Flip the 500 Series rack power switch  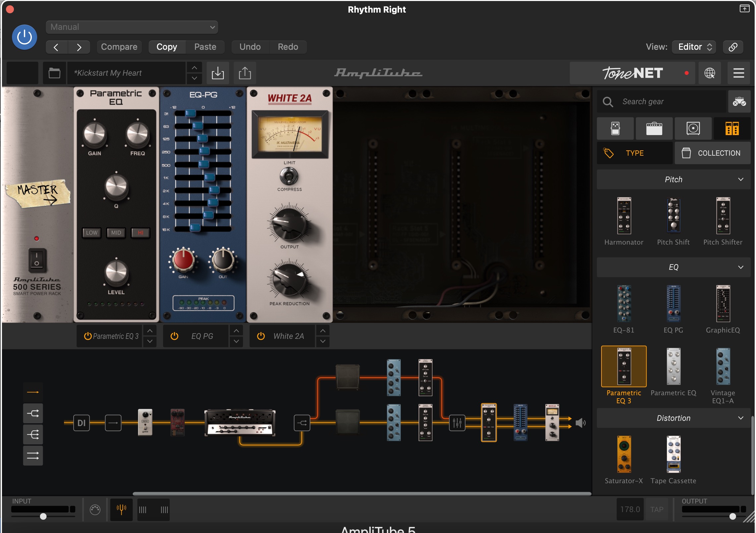click(37, 260)
